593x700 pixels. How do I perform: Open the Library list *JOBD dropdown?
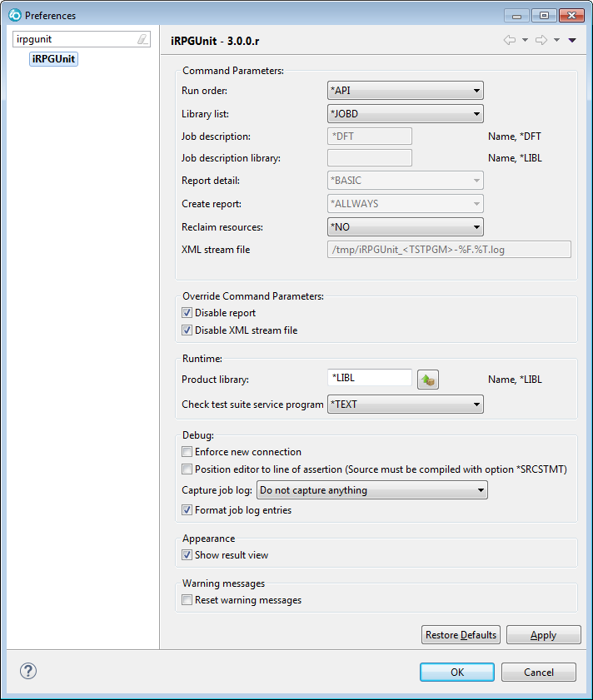406,114
